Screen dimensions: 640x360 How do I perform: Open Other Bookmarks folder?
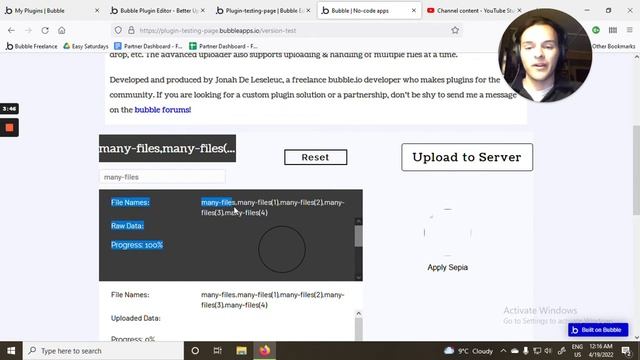(613, 46)
